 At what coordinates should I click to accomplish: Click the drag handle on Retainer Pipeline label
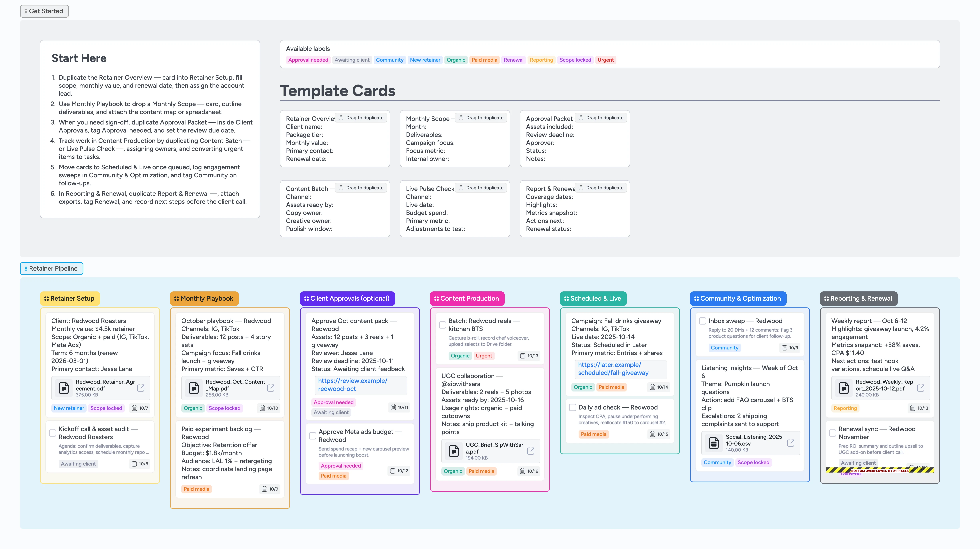click(25, 268)
